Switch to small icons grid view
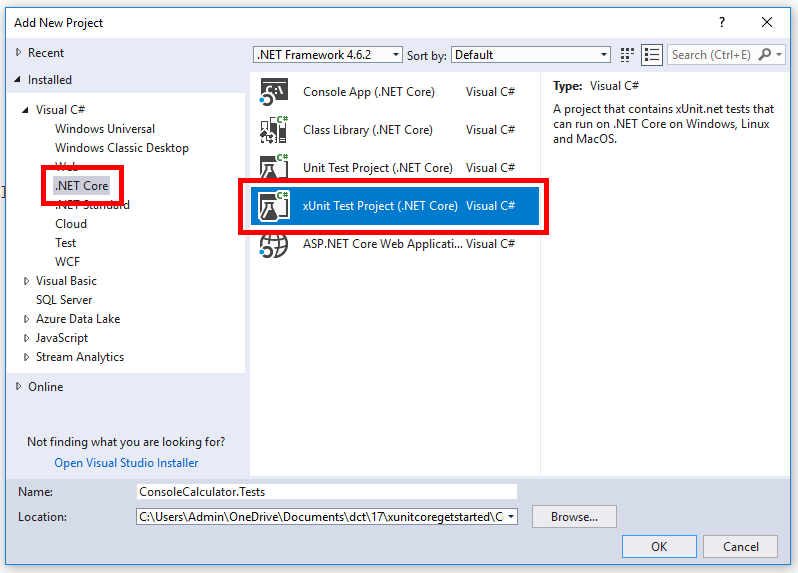The image size is (798, 573). 627,55
